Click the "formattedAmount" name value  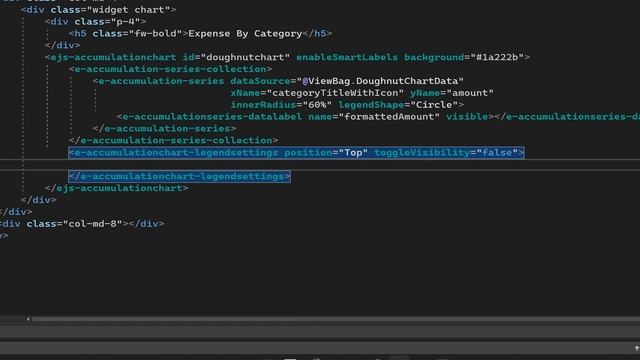[389, 117]
